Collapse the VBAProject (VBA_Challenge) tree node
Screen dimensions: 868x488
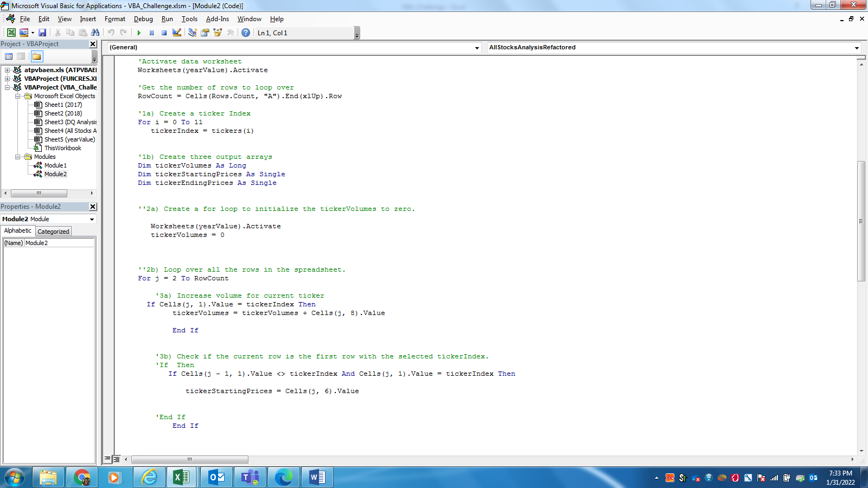[6, 87]
